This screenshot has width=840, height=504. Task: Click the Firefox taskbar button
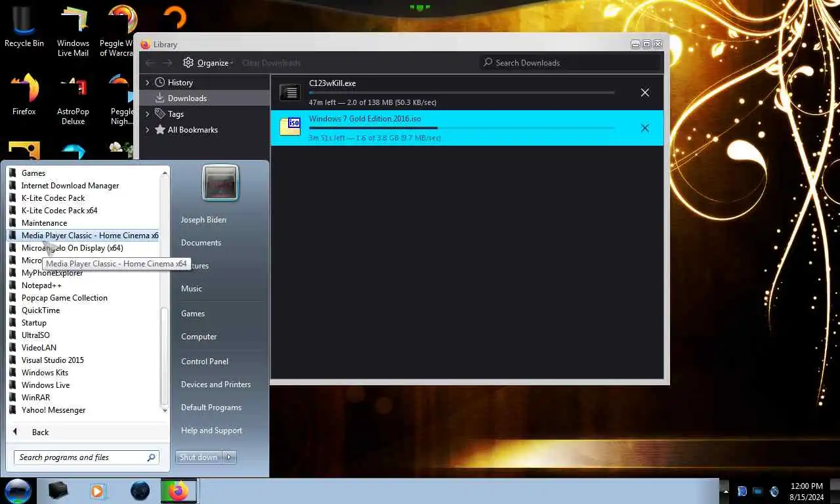[x=178, y=491]
